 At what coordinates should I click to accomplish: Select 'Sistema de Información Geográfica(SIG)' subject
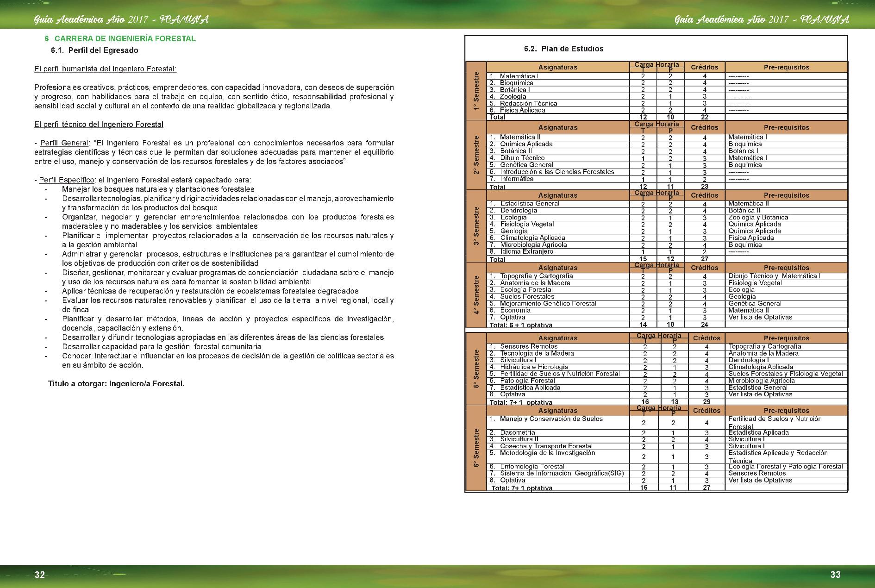[x=562, y=473]
